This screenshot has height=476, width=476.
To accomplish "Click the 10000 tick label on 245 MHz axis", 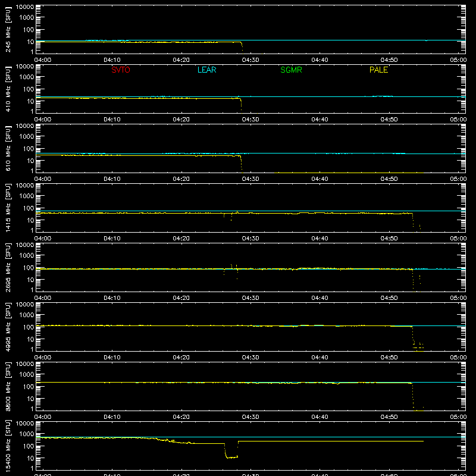I will pos(25,7).
